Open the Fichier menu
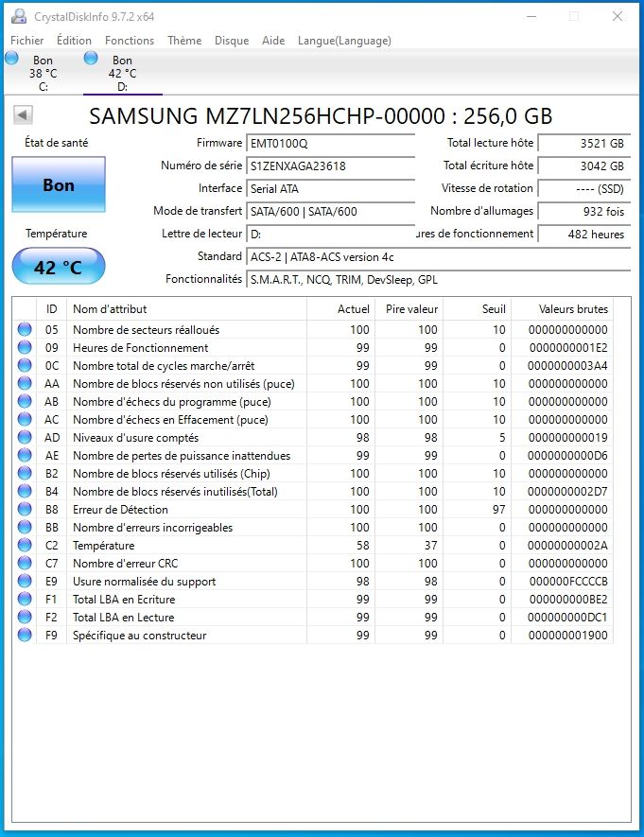Screen dimensions: 644x837 (x=27, y=41)
